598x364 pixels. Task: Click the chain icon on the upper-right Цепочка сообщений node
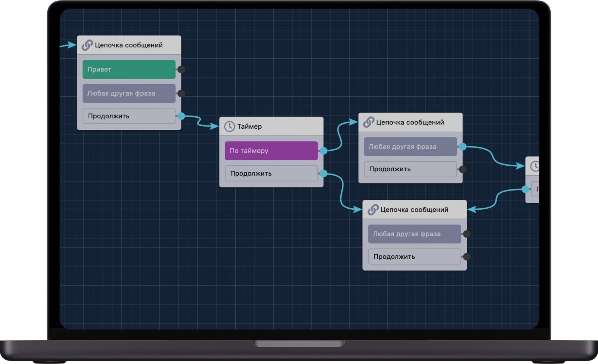pyautogui.click(x=368, y=122)
